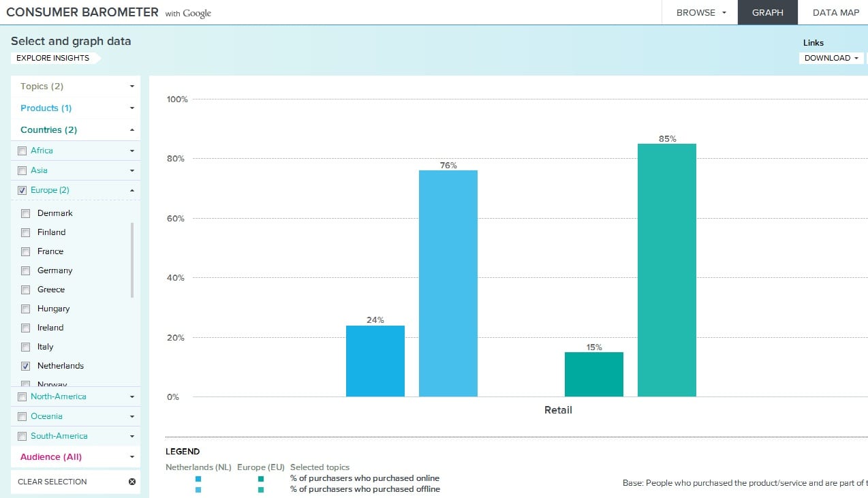The width and height of the screenshot is (868, 498).
Task: Expand the Topics (2) section
Action: point(75,86)
